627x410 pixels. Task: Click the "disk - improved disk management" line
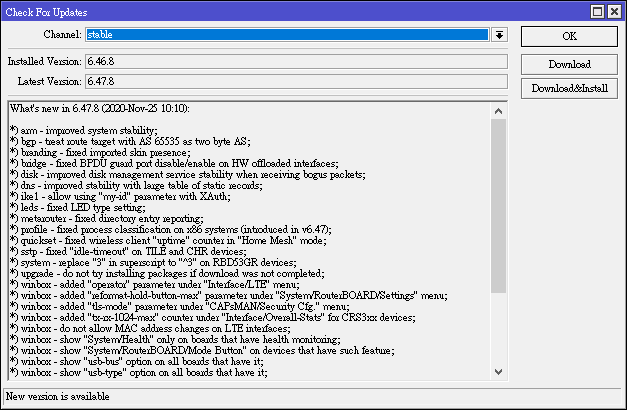(x=188, y=174)
